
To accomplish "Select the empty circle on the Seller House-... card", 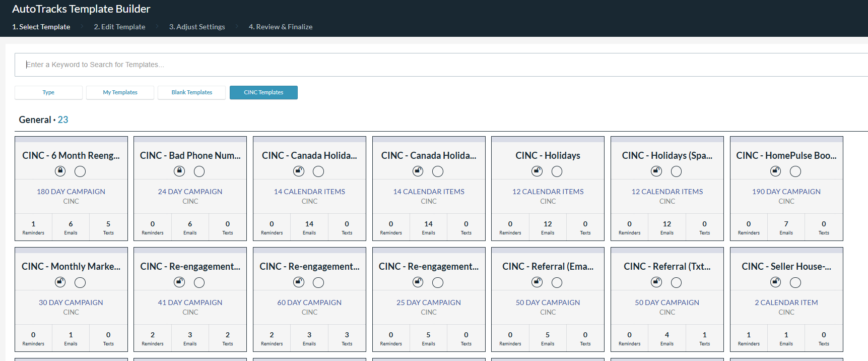I will [x=795, y=282].
